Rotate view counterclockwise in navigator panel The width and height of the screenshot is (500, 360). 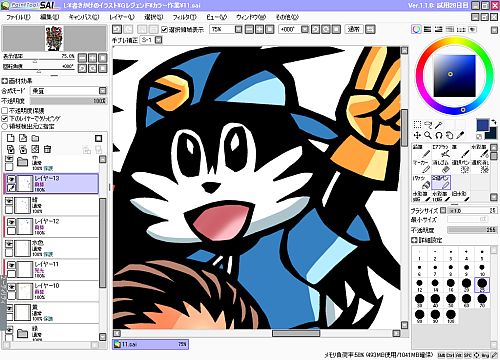click(82, 68)
